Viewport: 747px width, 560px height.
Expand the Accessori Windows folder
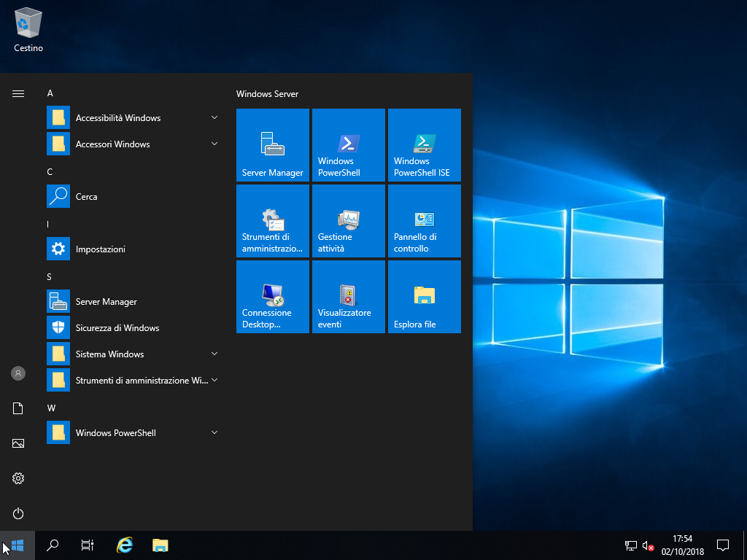pyautogui.click(x=133, y=144)
